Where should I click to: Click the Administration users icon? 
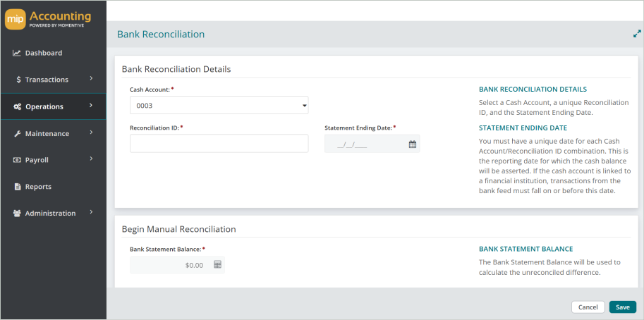17,214
